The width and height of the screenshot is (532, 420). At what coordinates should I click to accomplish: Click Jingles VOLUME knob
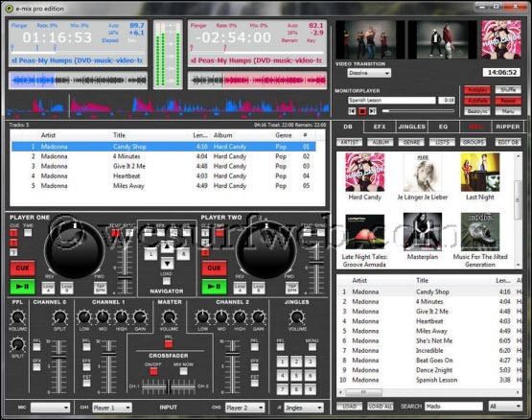pyautogui.click(x=297, y=317)
